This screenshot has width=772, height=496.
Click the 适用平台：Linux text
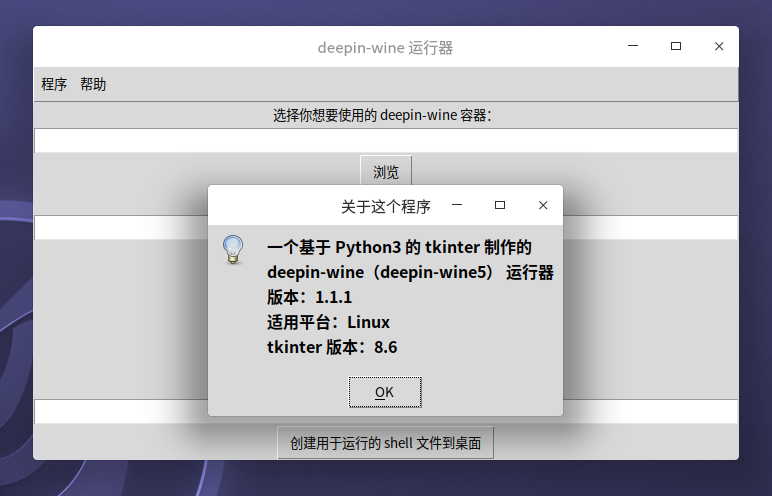click(x=328, y=322)
